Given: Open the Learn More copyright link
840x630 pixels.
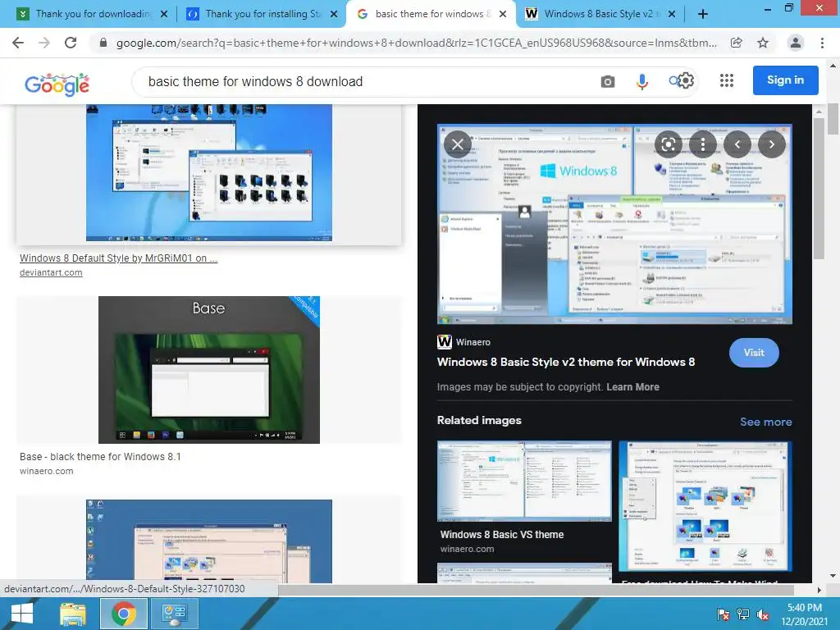Looking at the screenshot, I should tap(632, 387).
